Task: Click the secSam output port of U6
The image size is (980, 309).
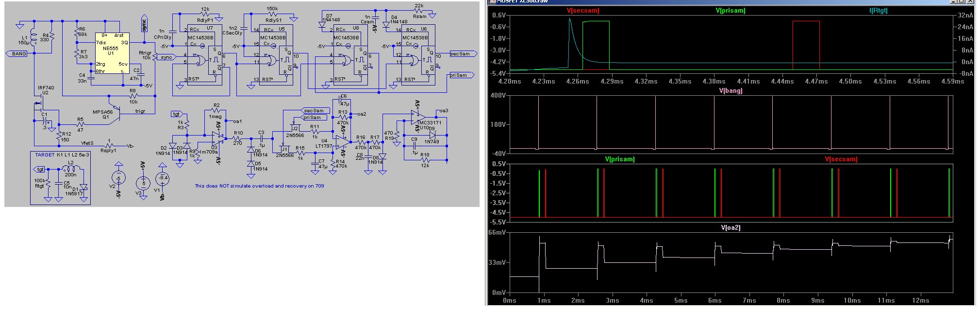Action: 461,54
